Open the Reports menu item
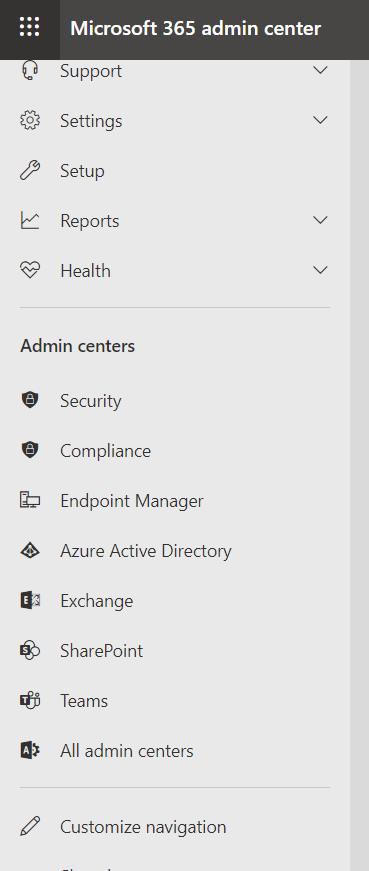 (89, 221)
